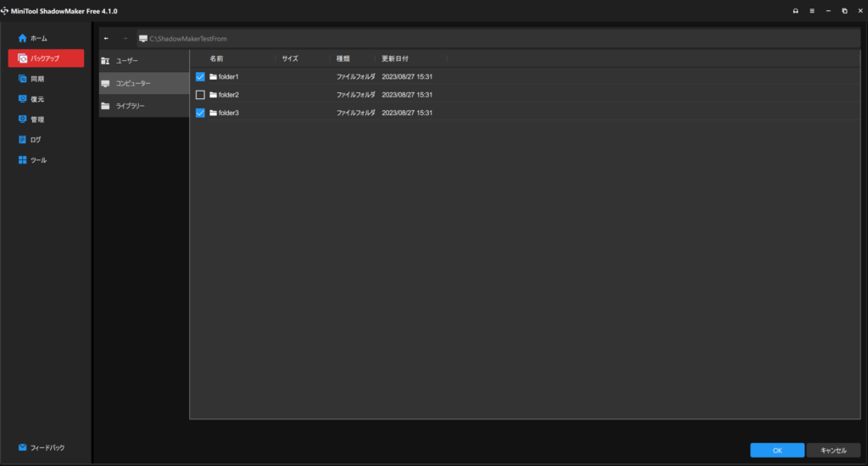Open the 同期 section
This screenshot has width=868, height=466.
click(31, 79)
